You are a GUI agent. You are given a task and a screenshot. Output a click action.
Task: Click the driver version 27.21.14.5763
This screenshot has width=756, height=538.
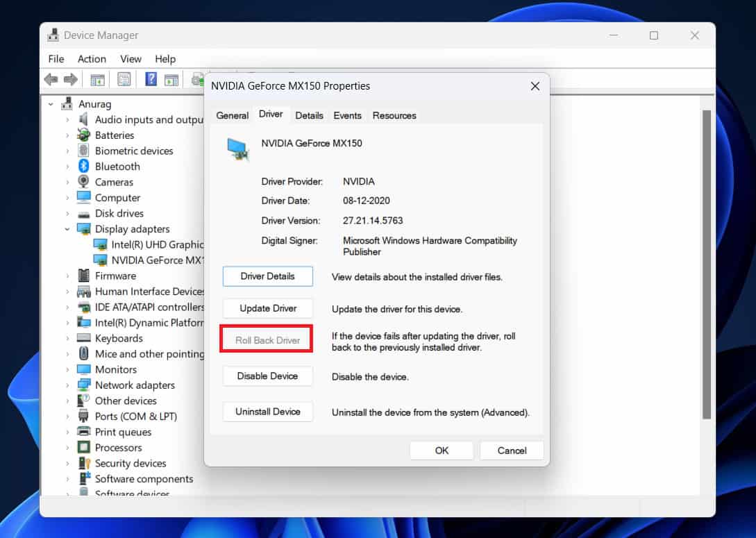pos(373,220)
